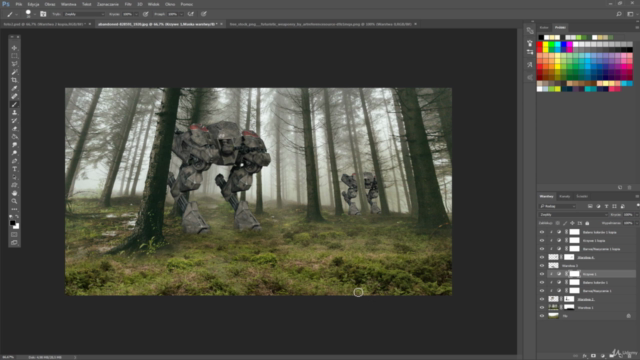Open the Edycja menu
The height and width of the screenshot is (360, 640).
33,4
